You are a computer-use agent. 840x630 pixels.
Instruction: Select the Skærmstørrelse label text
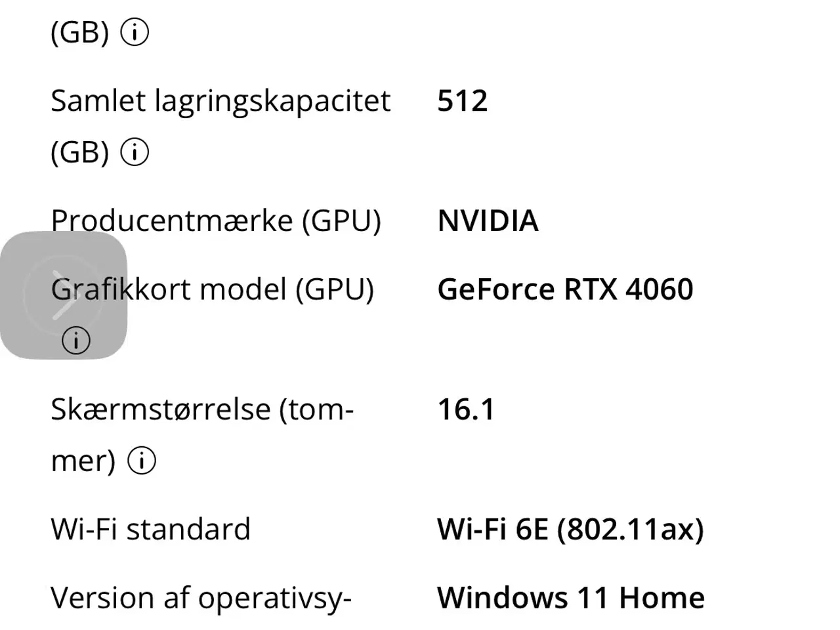[x=202, y=409]
